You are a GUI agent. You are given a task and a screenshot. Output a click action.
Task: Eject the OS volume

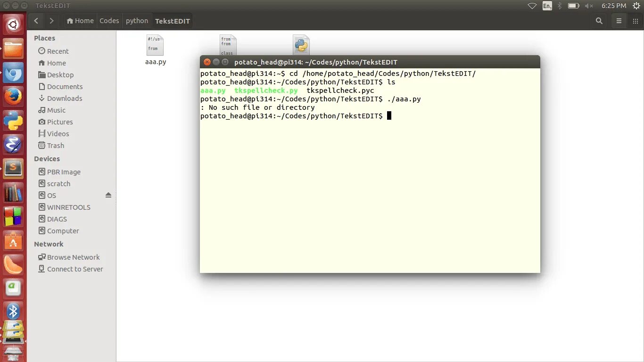coord(108,195)
